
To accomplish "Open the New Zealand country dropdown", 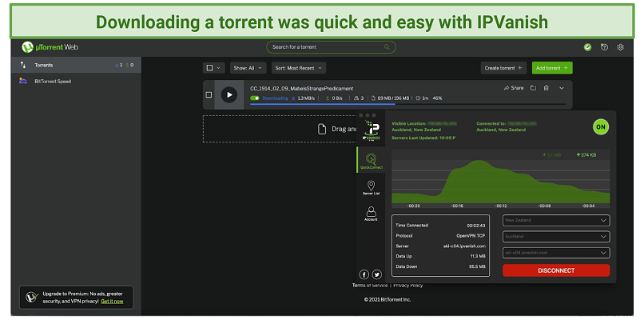I will pos(556,220).
